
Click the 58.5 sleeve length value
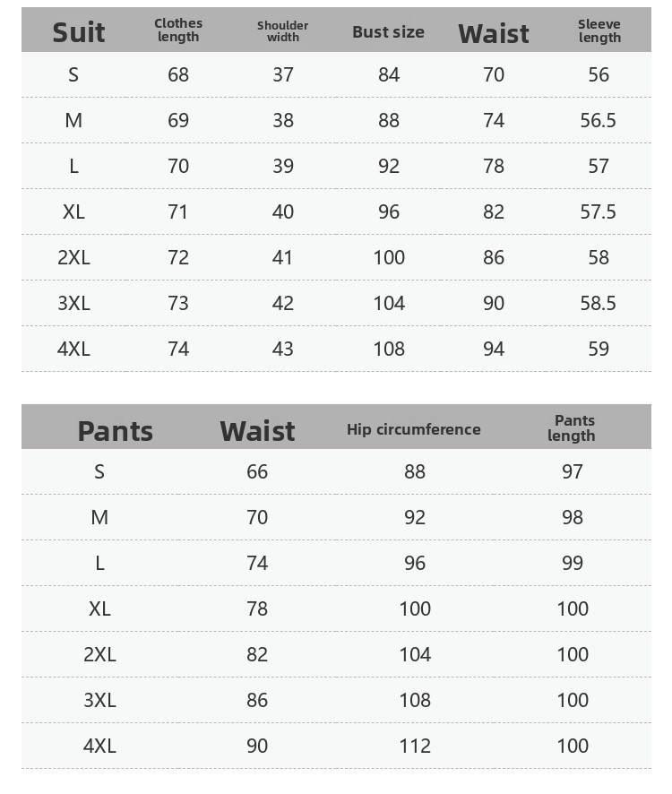[x=599, y=303]
